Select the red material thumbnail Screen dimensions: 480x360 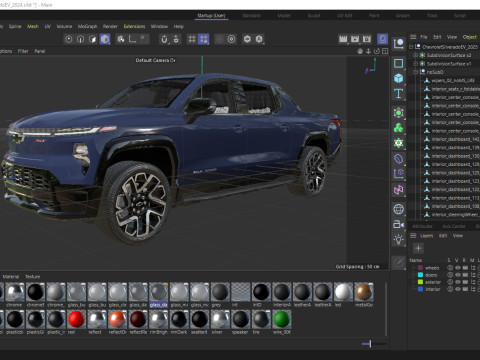76,319
